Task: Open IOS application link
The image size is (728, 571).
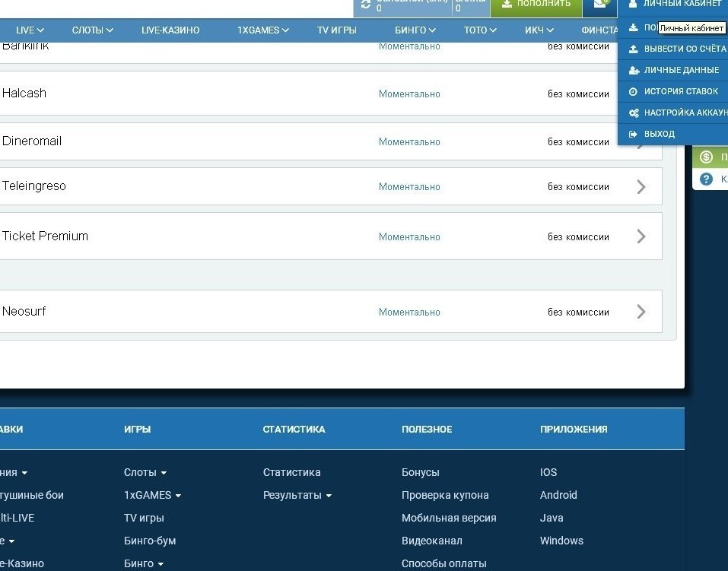Action: [548, 472]
